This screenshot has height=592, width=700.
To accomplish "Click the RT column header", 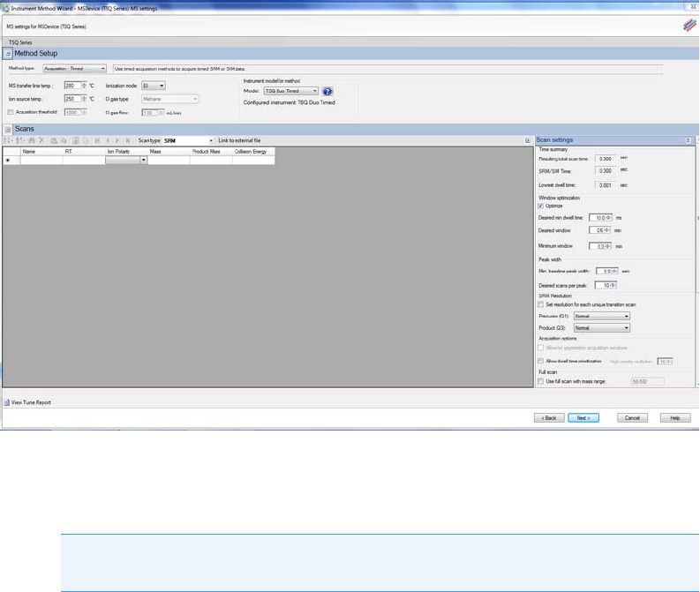I will tap(84, 152).
